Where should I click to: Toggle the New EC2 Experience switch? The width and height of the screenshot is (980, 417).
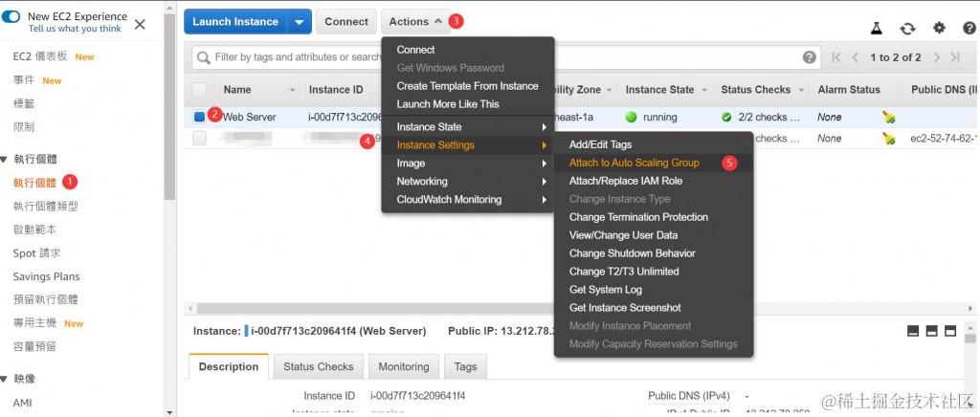(x=11, y=17)
